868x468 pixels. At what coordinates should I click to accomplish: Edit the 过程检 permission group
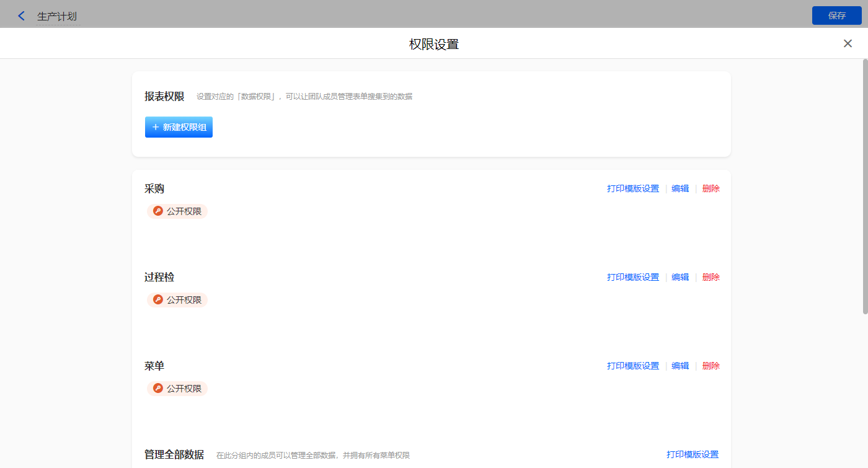tap(680, 277)
